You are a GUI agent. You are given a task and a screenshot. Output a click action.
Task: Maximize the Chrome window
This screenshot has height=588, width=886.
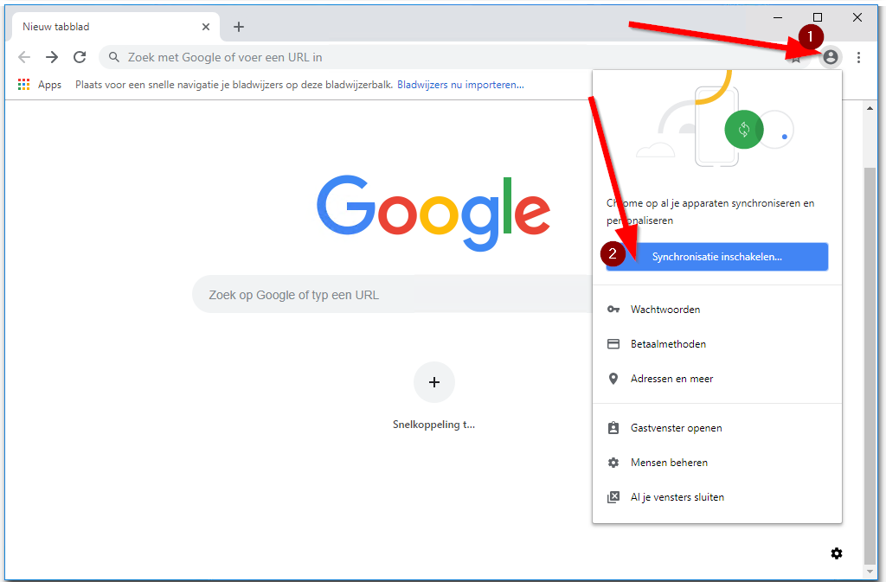pos(818,17)
